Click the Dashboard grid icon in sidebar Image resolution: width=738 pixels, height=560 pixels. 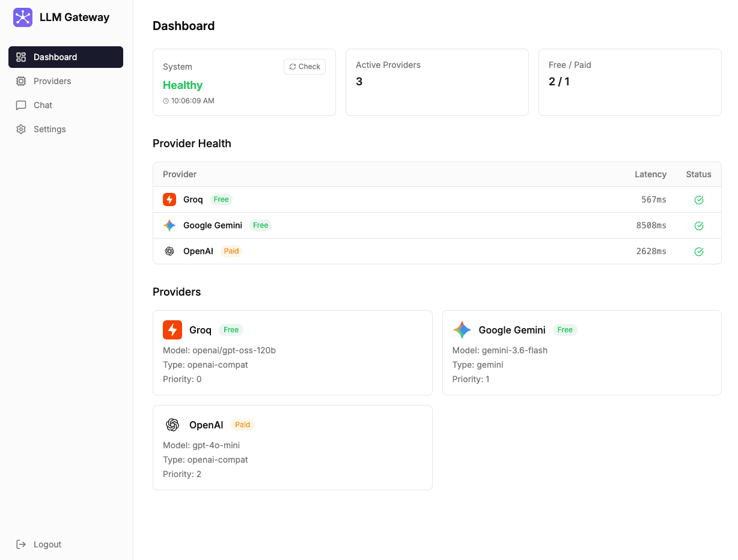point(21,57)
